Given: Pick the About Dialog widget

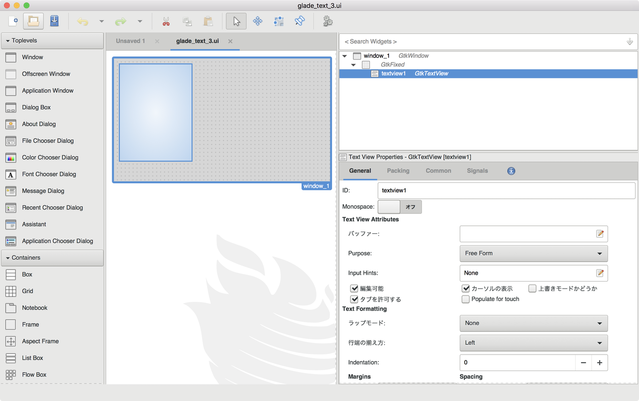Looking at the screenshot, I should 52,124.
